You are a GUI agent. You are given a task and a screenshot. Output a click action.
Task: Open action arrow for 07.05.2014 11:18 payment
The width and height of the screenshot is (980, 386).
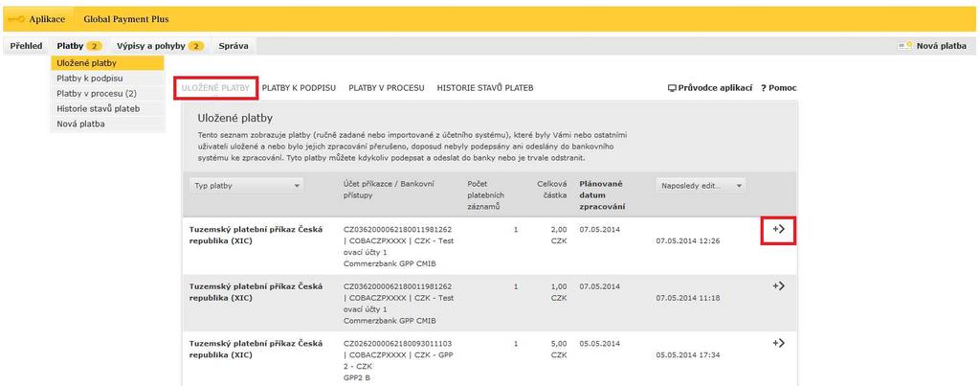point(778,285)
